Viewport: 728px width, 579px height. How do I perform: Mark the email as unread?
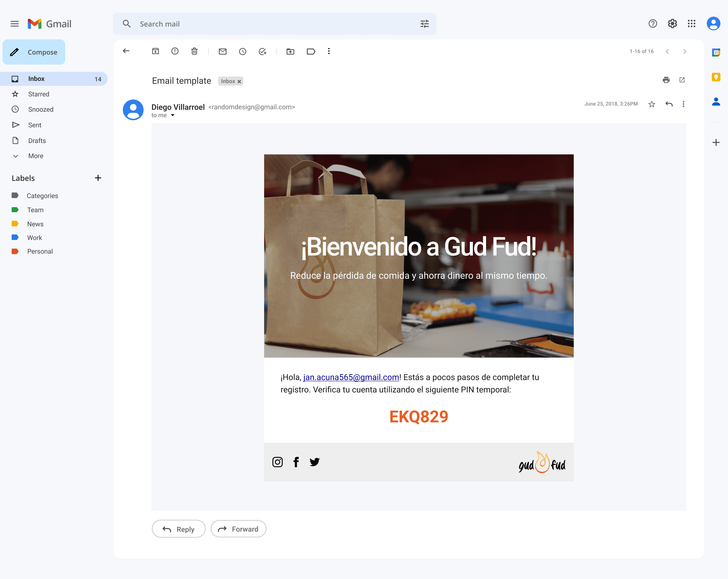click(223, 51)
